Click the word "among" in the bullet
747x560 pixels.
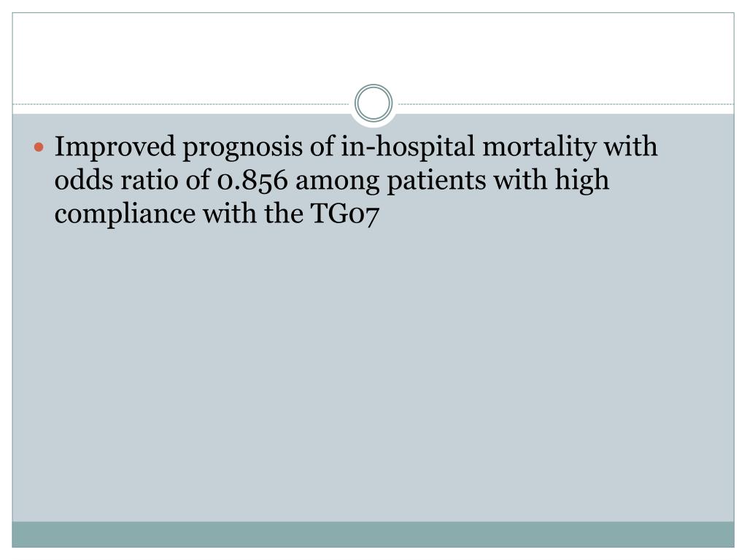[x=337, y=182]
